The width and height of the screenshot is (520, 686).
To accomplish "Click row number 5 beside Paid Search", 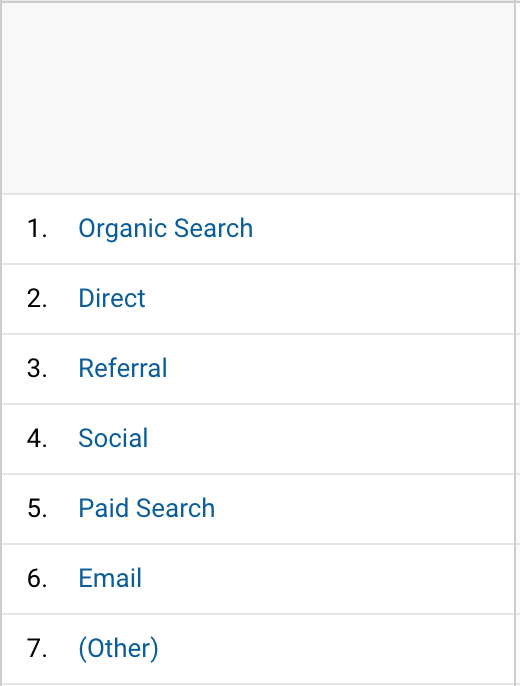I will click(x=37, y=508).
